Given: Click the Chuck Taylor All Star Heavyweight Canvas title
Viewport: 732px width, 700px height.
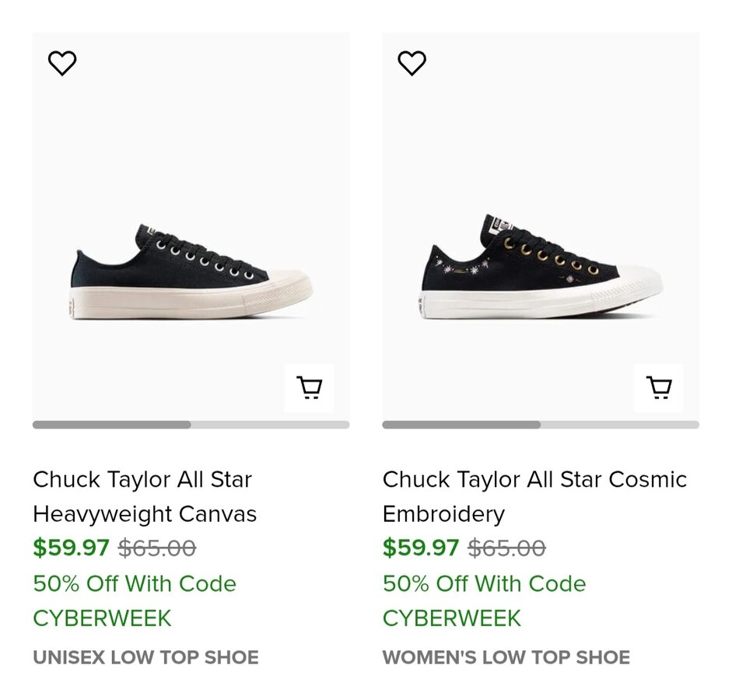Looking at the screenshot, I should (145, 496).
